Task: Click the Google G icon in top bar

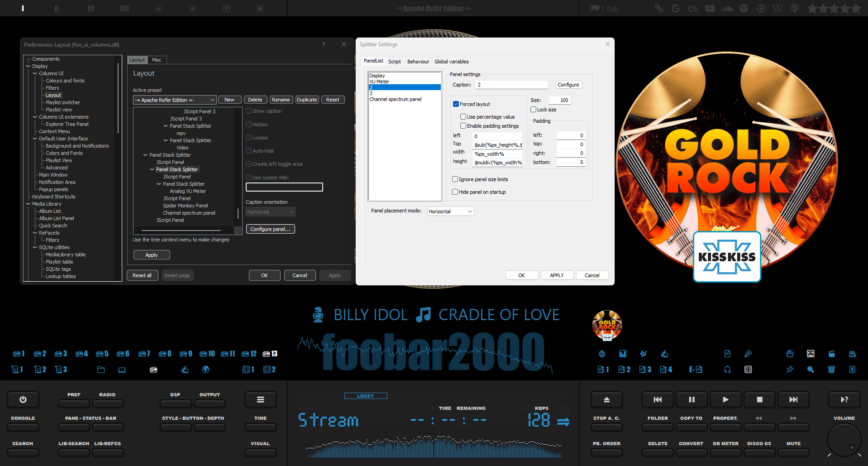Action: 676,8
